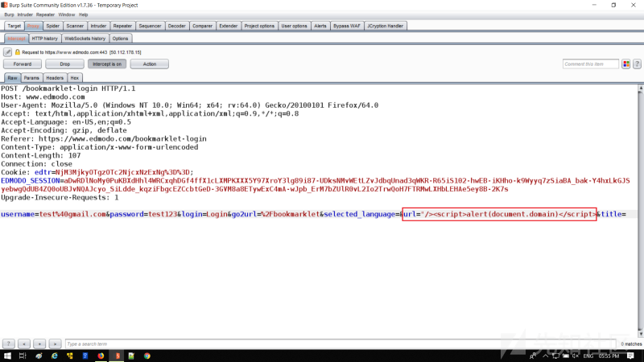Toggle the Intercept is on button

(107, 64)
